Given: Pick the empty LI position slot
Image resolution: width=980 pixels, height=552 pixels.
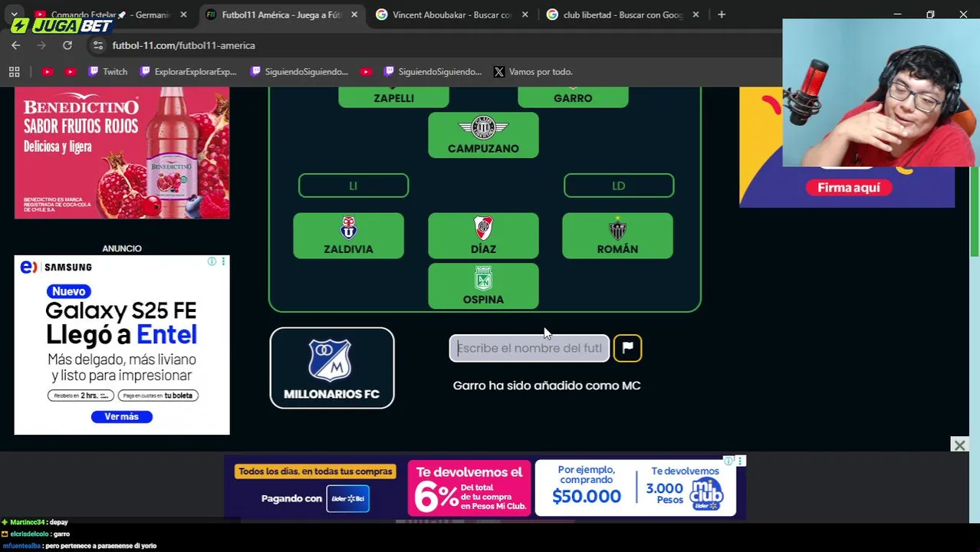Looking at the screenshot, I should (354, 186).
